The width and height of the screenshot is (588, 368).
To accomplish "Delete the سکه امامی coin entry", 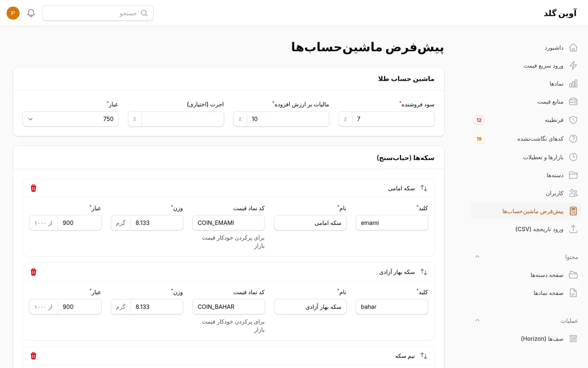I will click(34, 188).
